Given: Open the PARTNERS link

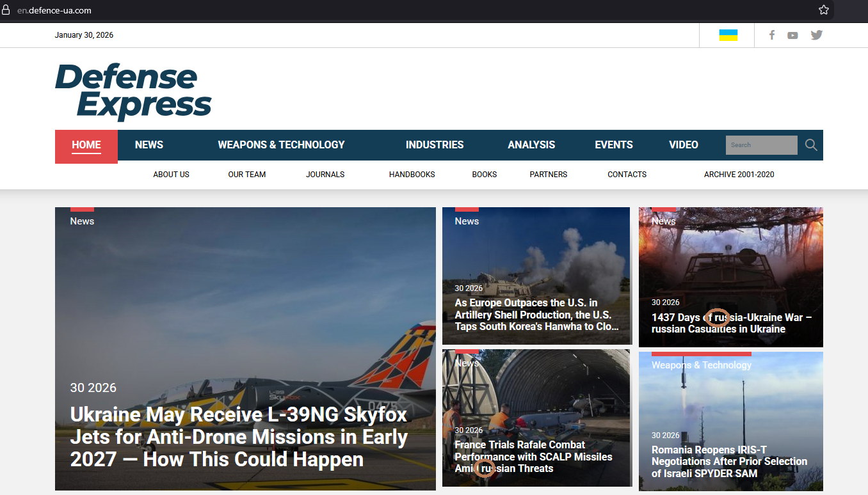Looking at the screenshot, I should coord(549,174).
